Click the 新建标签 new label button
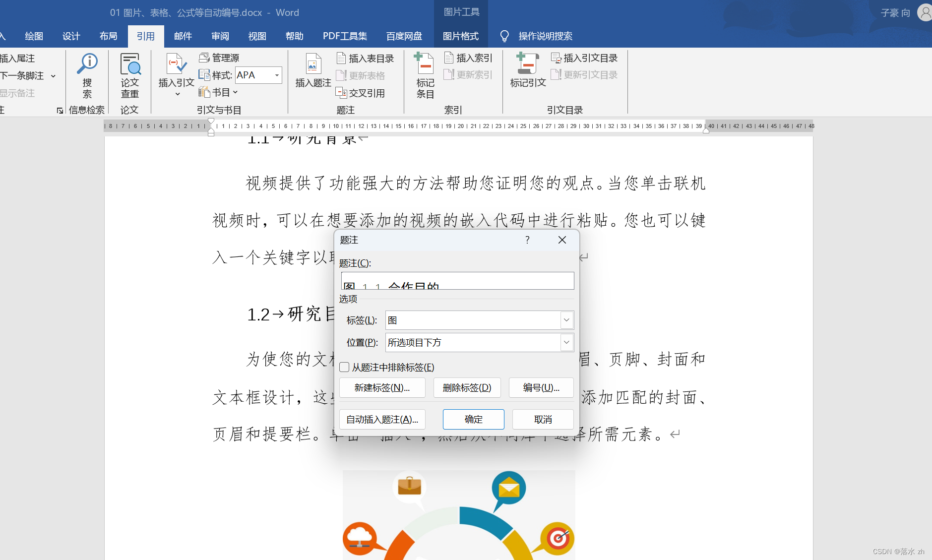 click(382, 388)
